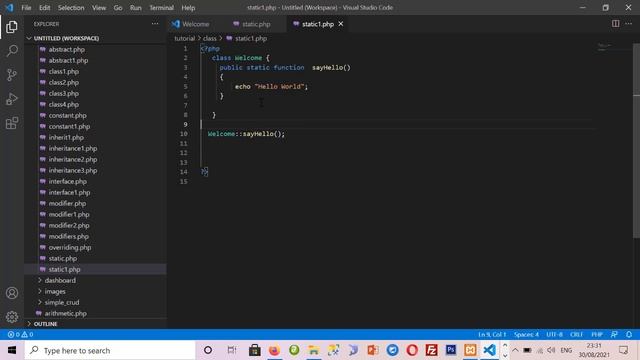Click the Windows search box
640x360 pixels.
[x=110, y=350]
